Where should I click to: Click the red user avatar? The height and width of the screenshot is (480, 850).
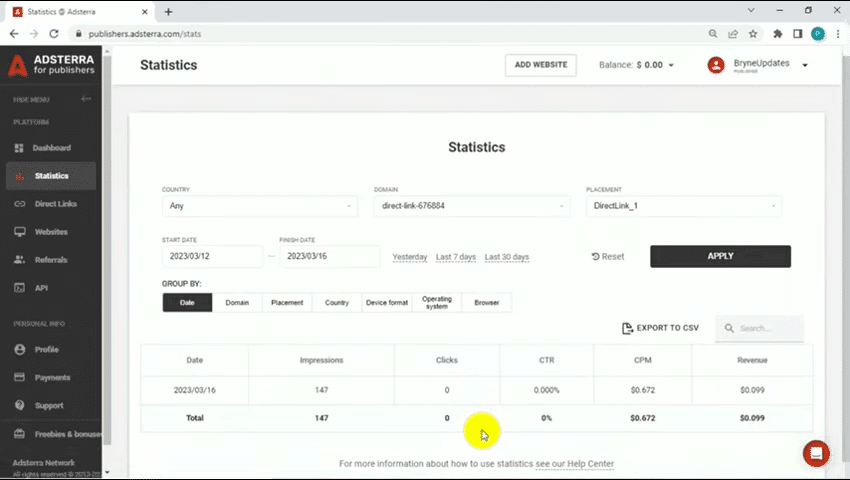coord(716,65)
